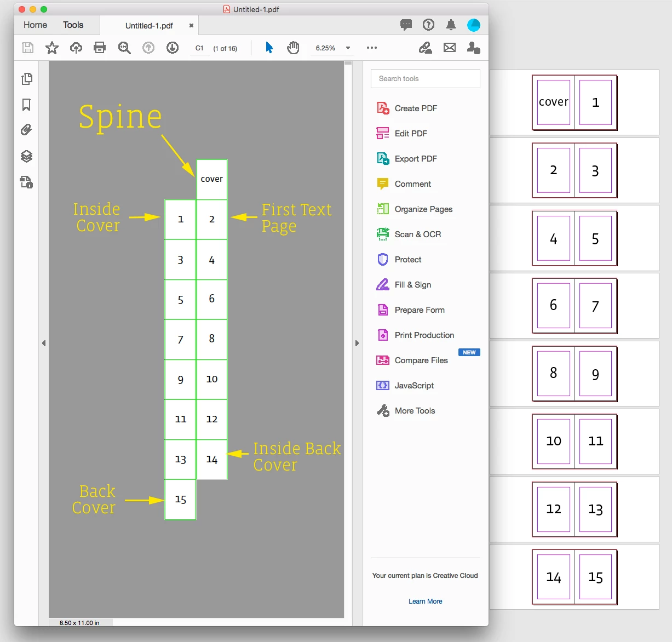Click the cloud upload icon

pos(76,48)
